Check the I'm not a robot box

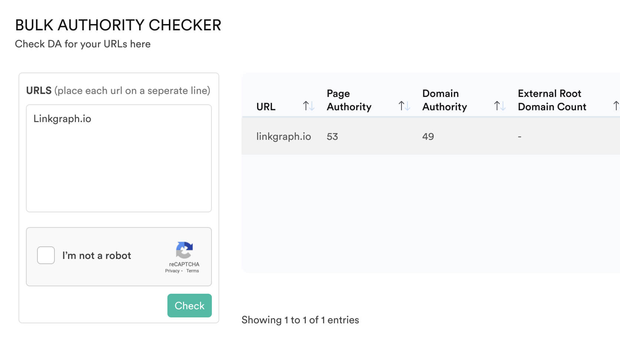coord(46,255)
